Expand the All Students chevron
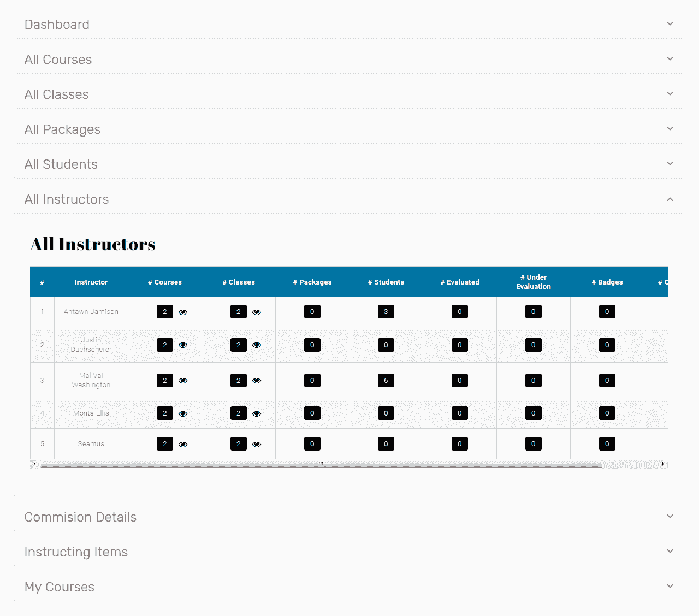This screenshot has width=699, height=616. coord(670,163)
